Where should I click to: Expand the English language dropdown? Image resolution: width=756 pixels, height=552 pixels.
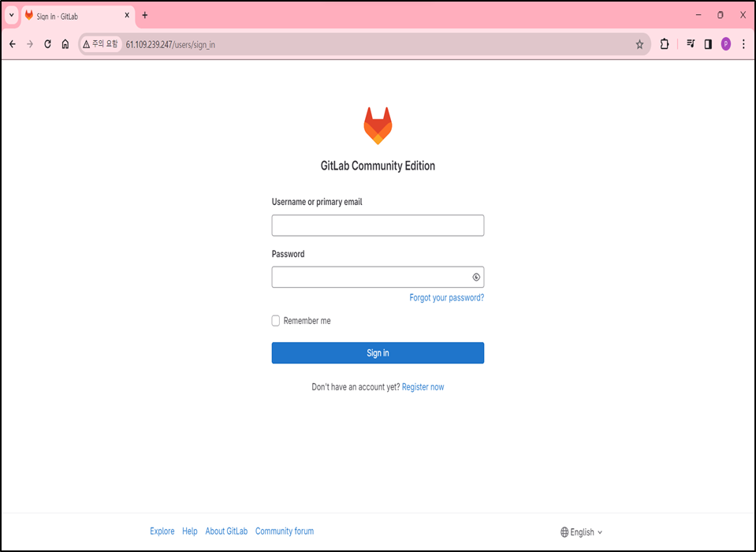(582, 532)
